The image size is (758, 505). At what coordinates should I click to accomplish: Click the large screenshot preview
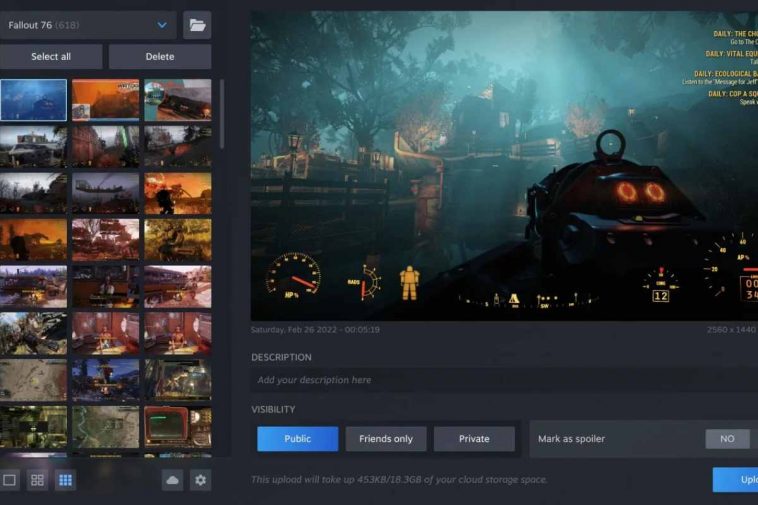(x=504, y=166)
